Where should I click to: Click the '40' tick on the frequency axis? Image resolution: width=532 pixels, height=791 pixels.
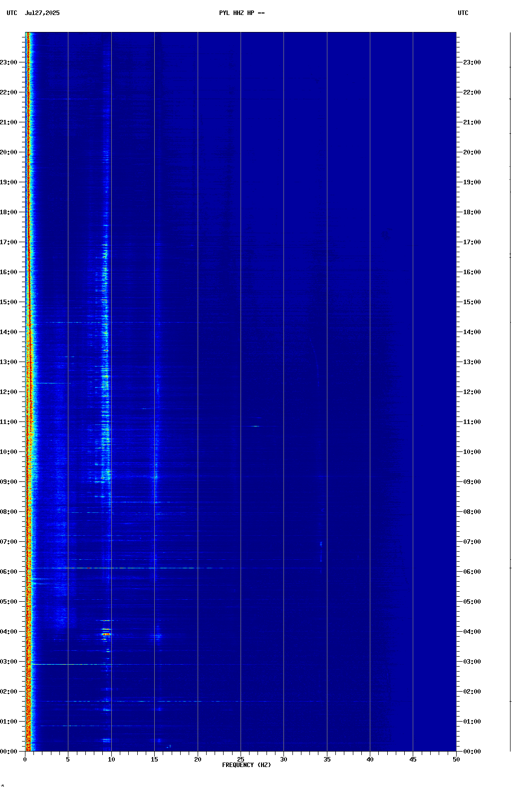pos(370,760)
